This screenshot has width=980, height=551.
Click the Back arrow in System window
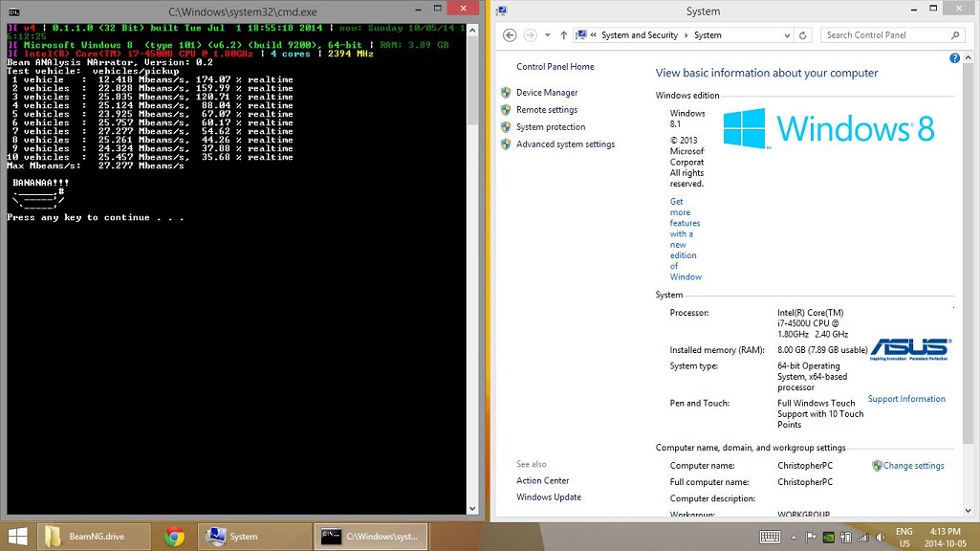pos(510,35)
